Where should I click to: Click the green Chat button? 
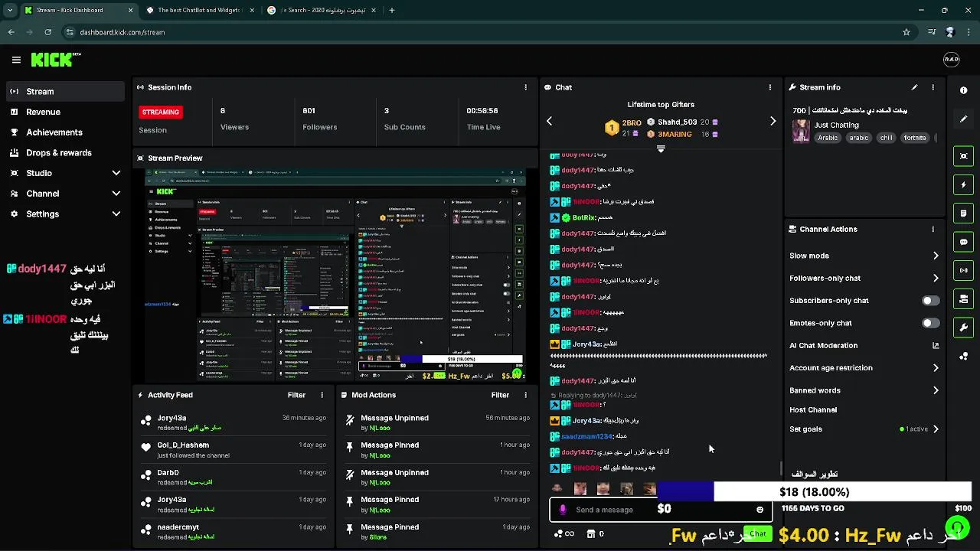click(x=758, y=533)
